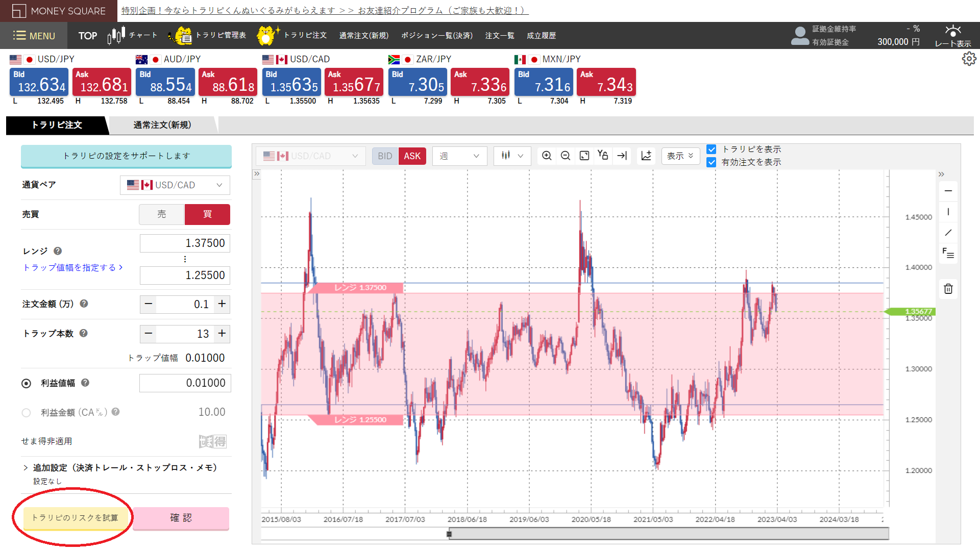Select 利益値幅 radio button

point(27,383)
